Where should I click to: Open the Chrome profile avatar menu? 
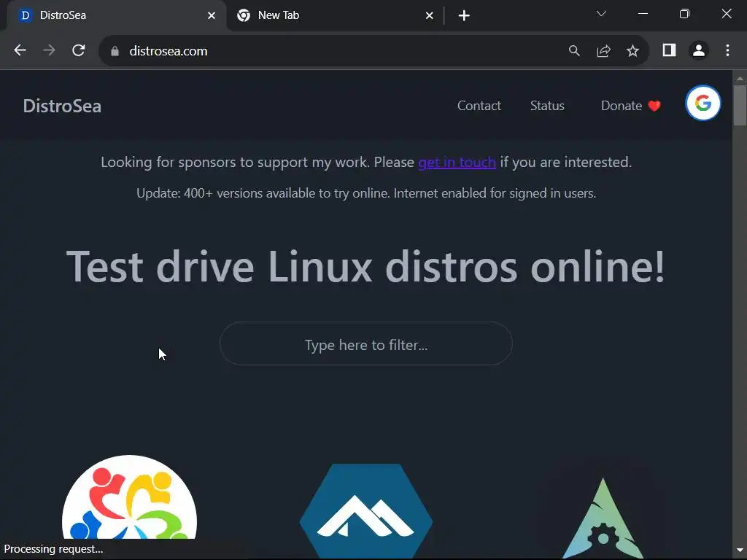click(x=698, y=50)
